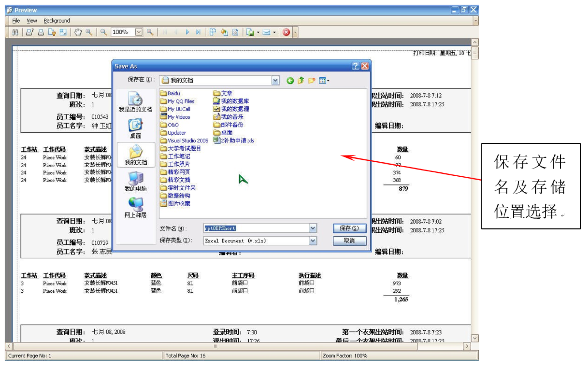Expand the save location dropdown
This screenshot has height=368, width=588.
point(275,81)
